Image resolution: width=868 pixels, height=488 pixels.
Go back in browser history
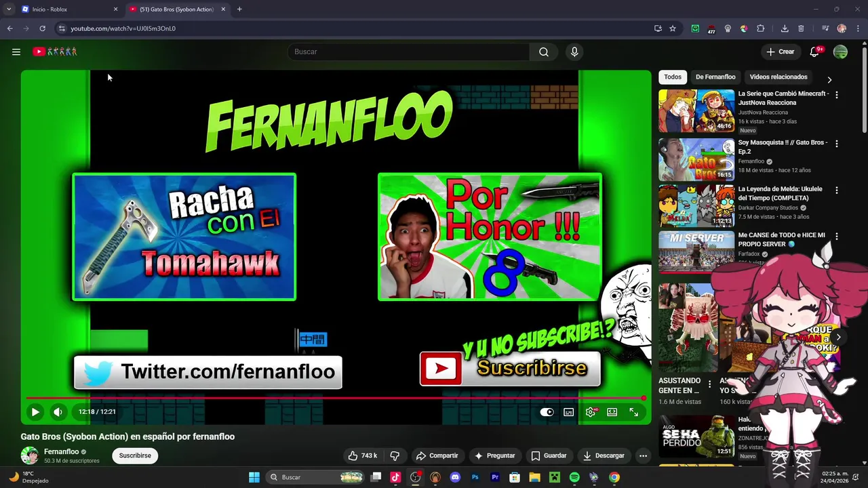pos(9,28)
